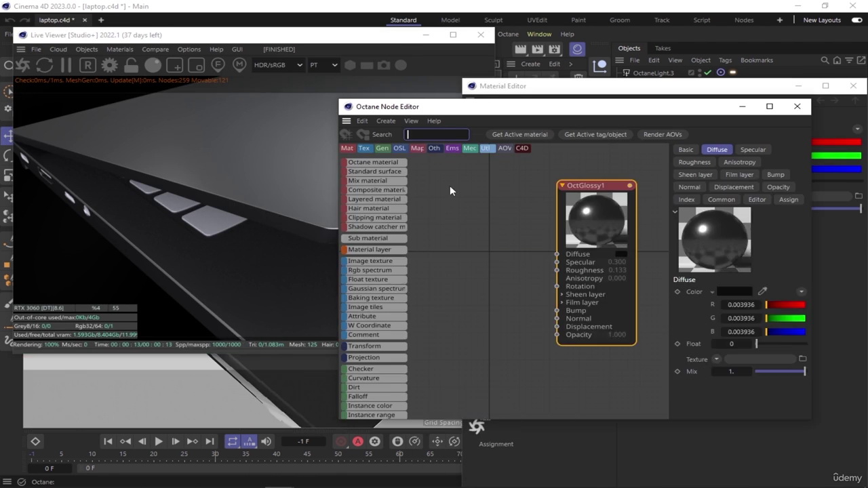Screen dimensions: 868x488
Task: Click the camera snapshot icon in Live Viewer
Action: point(384,65)
